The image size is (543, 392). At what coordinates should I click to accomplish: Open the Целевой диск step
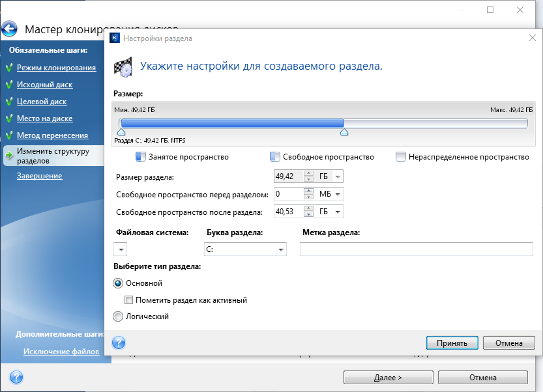42,102
